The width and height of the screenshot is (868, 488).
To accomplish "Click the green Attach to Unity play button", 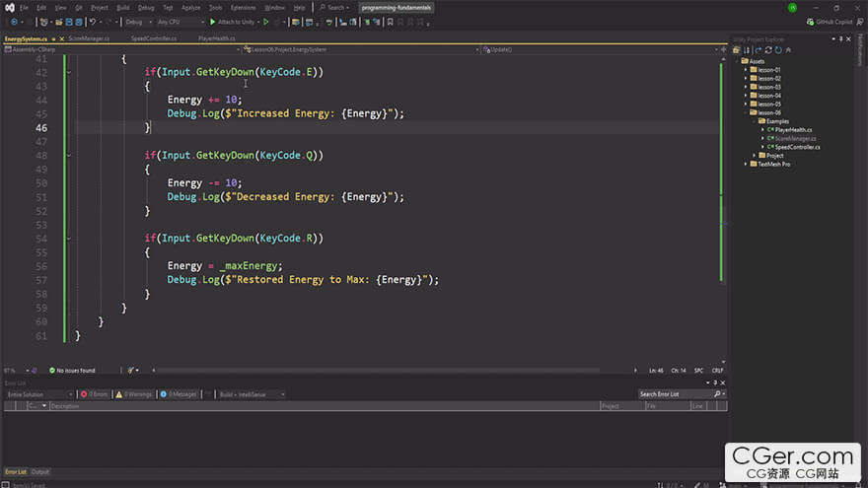I will [x=213, y=22].
